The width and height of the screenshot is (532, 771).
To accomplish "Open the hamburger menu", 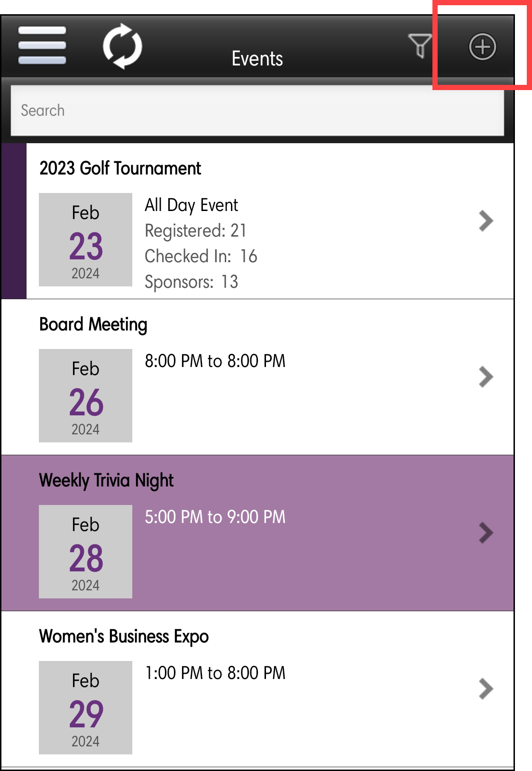I will pyautogui.click(x=42, y=46).
